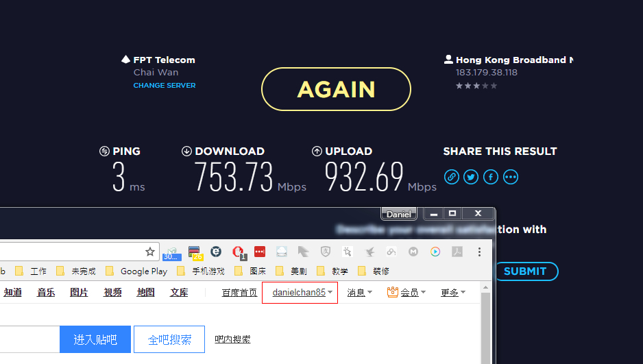Click the pointer-click selector extension icon
This screenshot has height=364, width=643.
point(348,252)
